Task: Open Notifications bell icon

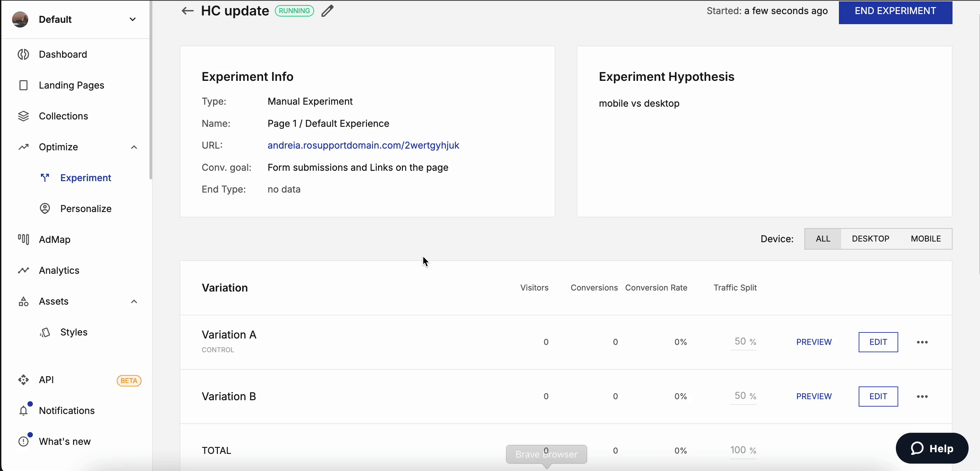Action: pyautogui.click(x=23, y=411)
